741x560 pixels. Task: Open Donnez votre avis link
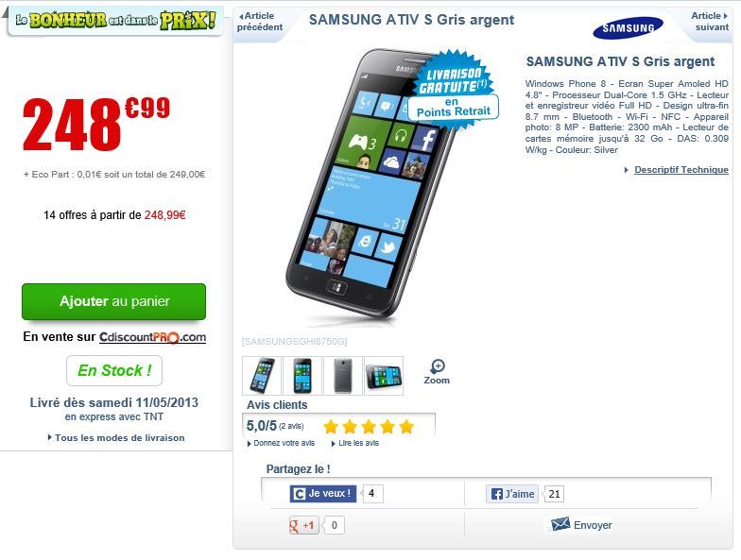282,443
